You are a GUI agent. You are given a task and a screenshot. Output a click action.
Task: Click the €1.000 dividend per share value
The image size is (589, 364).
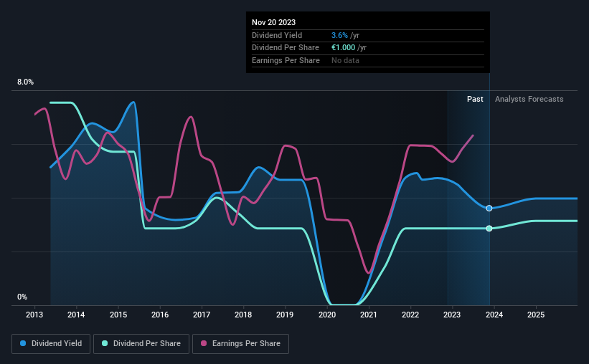[x=344, y=48]
